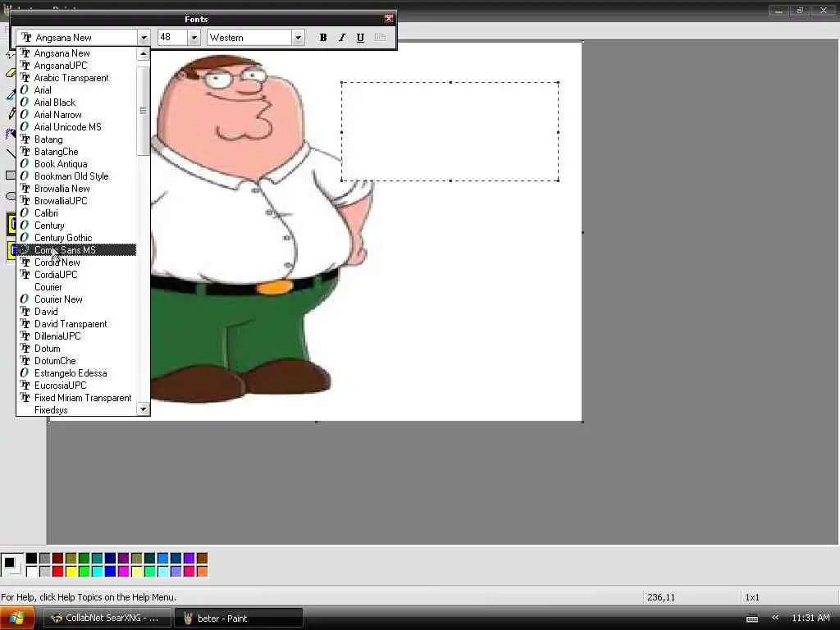
Task: Pick Courier New from the font list
Action: (x=76, y=299)
